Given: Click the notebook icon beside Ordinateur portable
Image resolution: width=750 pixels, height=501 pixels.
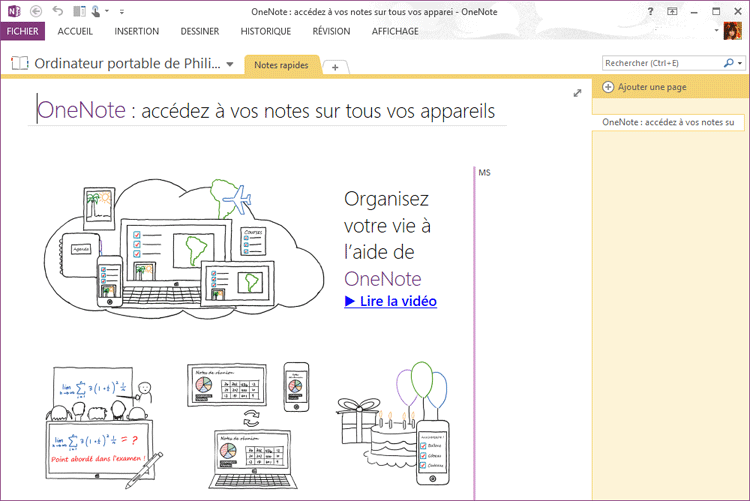Looking at the screenshot, I should coord(19,64).
